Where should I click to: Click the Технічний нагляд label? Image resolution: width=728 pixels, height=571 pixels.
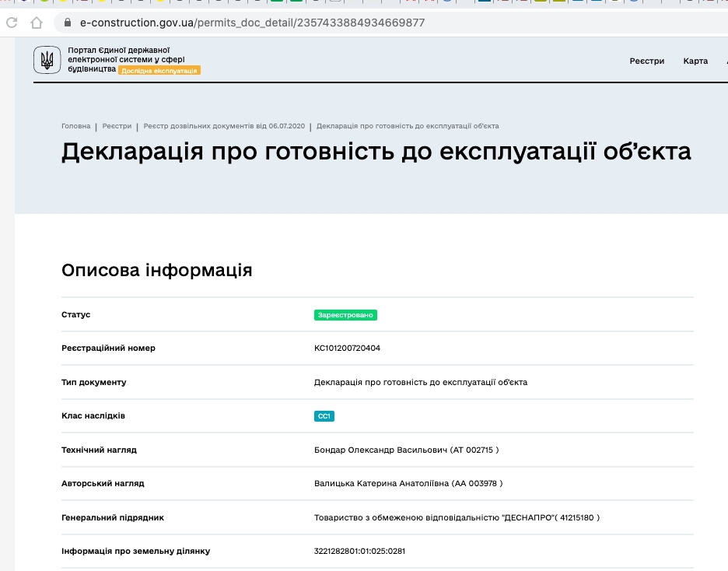tap(99, 450)
